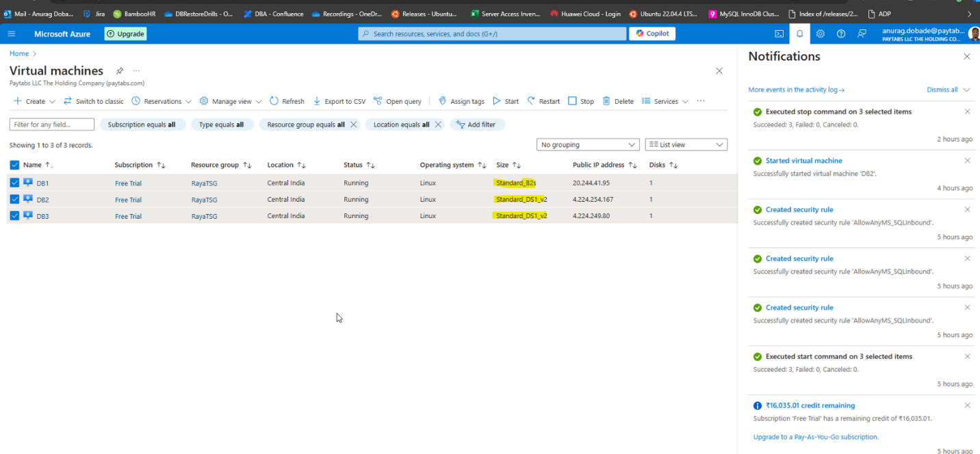Click Export to CSV

click(x=339, y=101)
